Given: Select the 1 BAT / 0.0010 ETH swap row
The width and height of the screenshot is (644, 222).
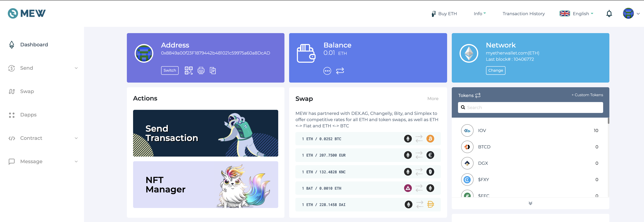Looking at the screenshot, I should click(x=368, y=188).
